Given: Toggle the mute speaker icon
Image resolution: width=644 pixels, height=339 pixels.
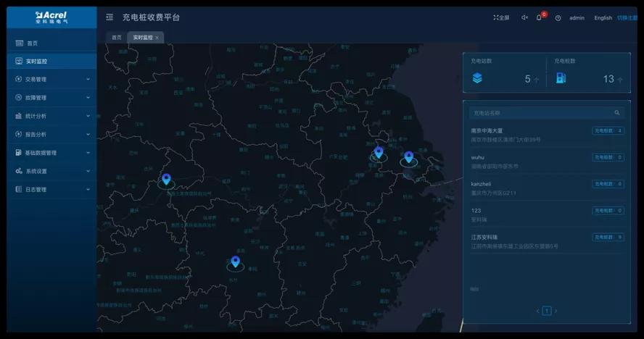Looking at the screenshot, I should coord(524,17).
